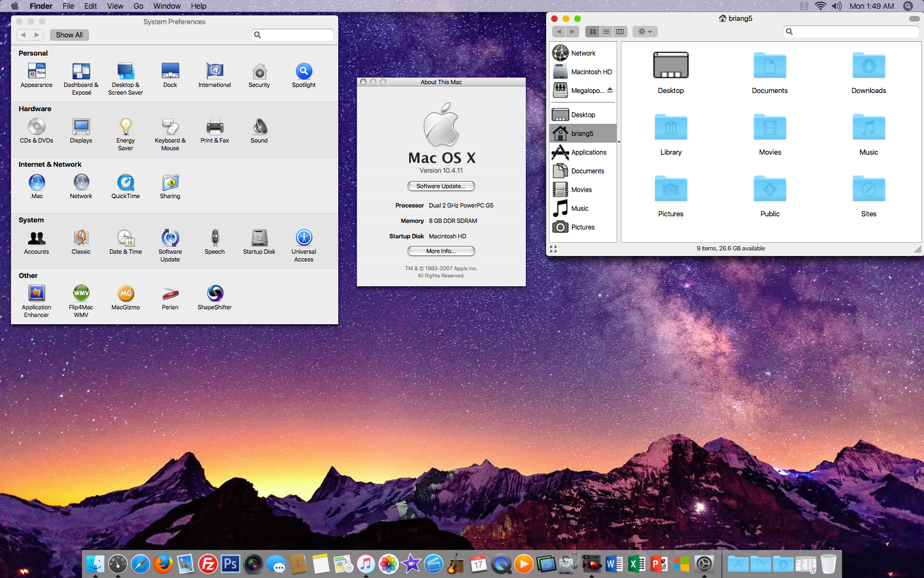This screenshot has height=578, width=924.
Task: Click the Finder window search field
Action: [851, 31]
